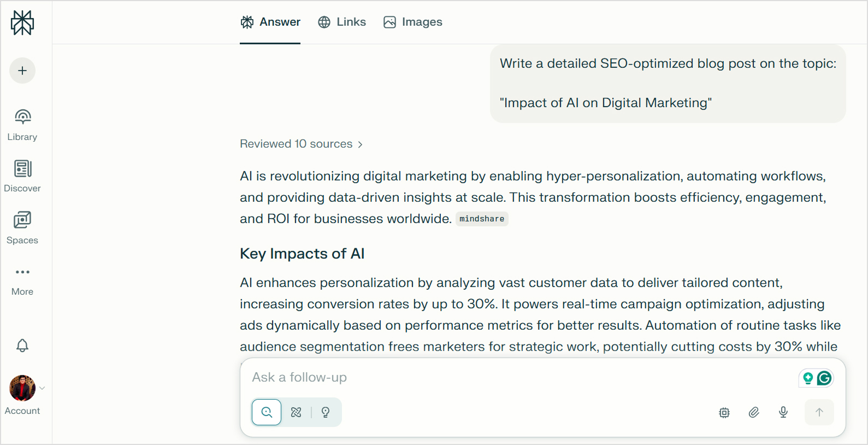The height and width of the screenshot is (445, 868).
Task: Open Spaces from the sidebar
Action: click(x=22, y=227)
